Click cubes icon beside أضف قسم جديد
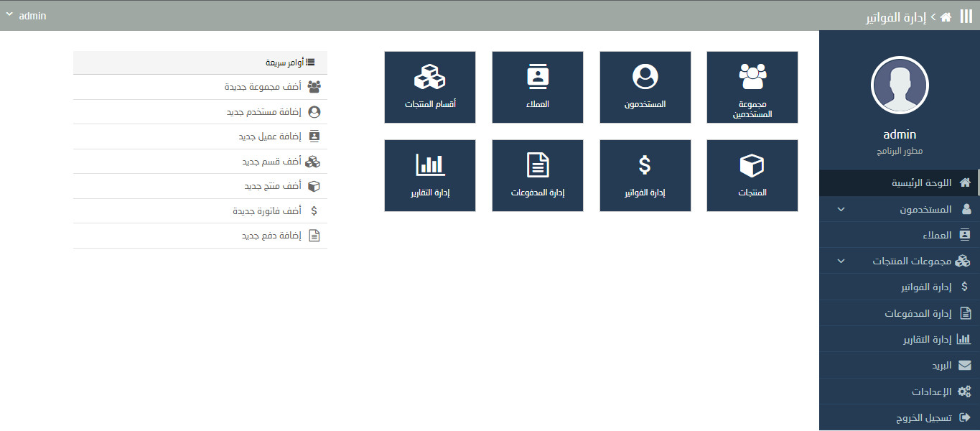 click(313, 162)
